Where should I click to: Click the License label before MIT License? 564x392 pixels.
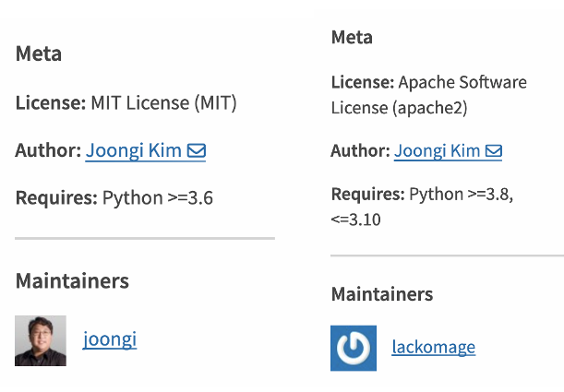[51, 103]
